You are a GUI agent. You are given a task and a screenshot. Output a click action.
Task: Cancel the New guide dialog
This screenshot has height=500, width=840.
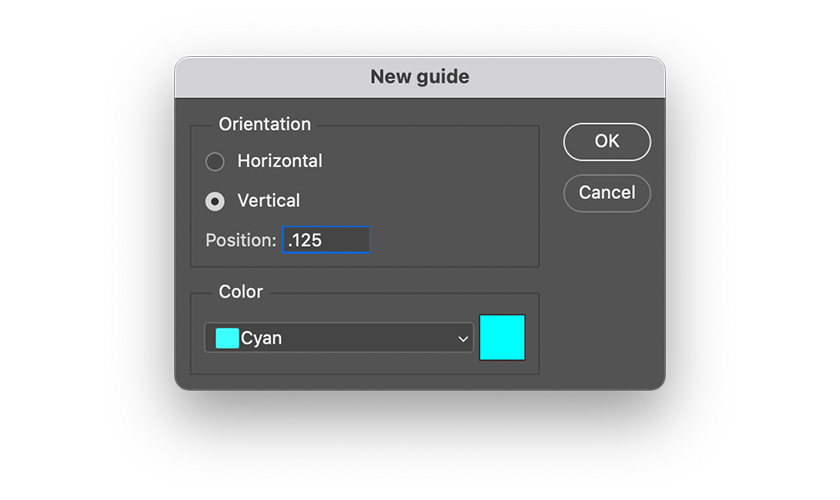[607, 192]
